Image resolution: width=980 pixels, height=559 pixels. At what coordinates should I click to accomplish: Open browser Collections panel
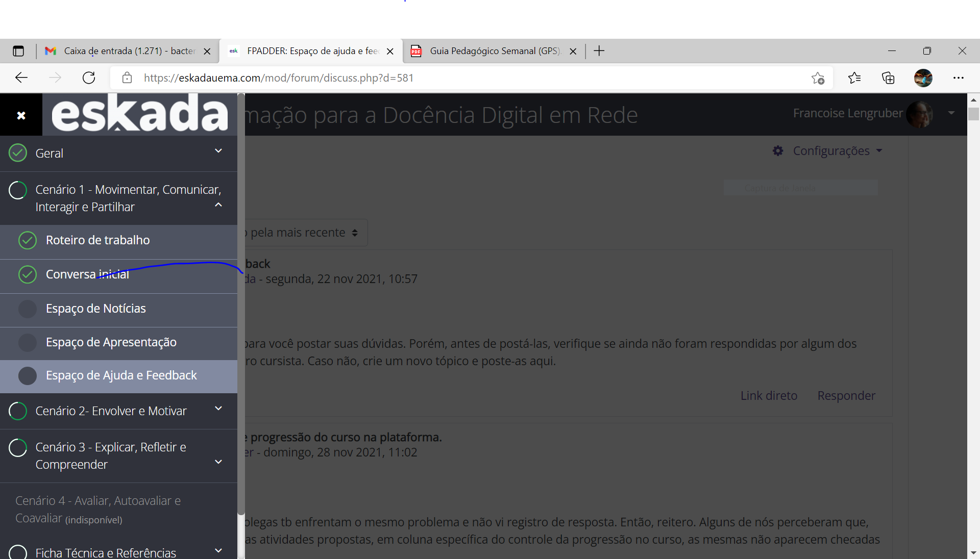pyautogui.click(x=888, y=78)
